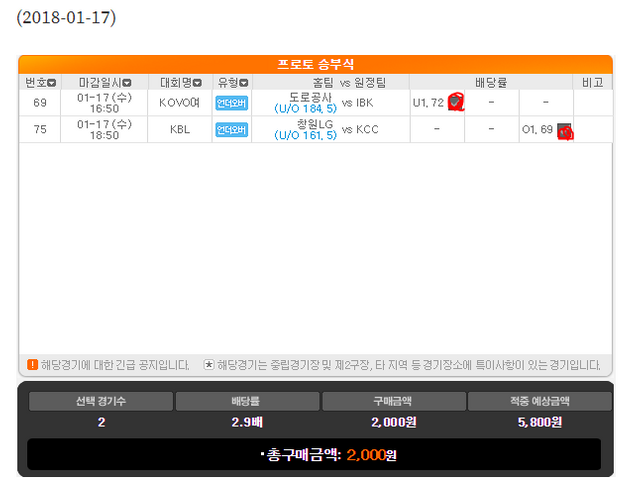The image size is (640, 492).
Task: Click the 적중 예상금액 summary header
Action: tap(540, 401)
